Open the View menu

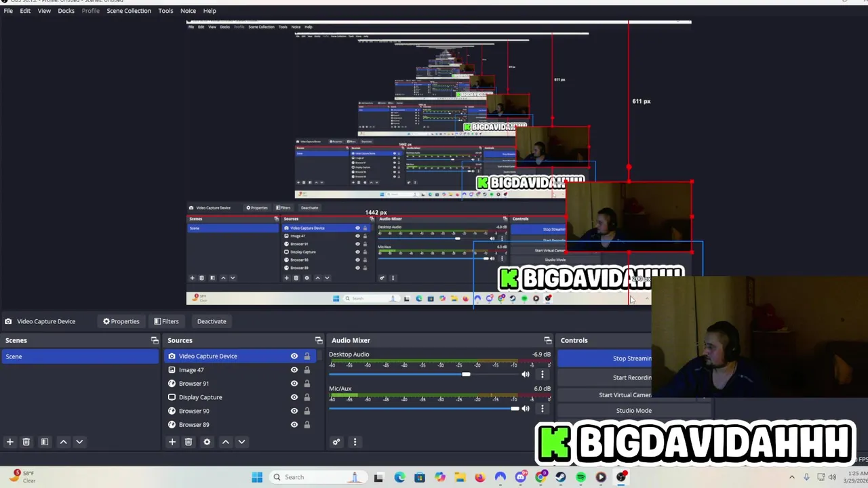pyautogui.click(x=44, y=11)
